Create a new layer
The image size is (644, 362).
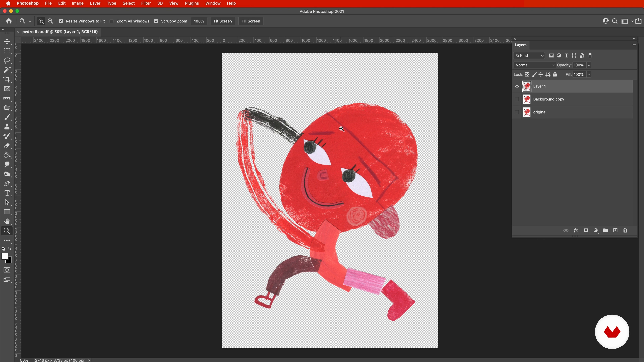615,230
